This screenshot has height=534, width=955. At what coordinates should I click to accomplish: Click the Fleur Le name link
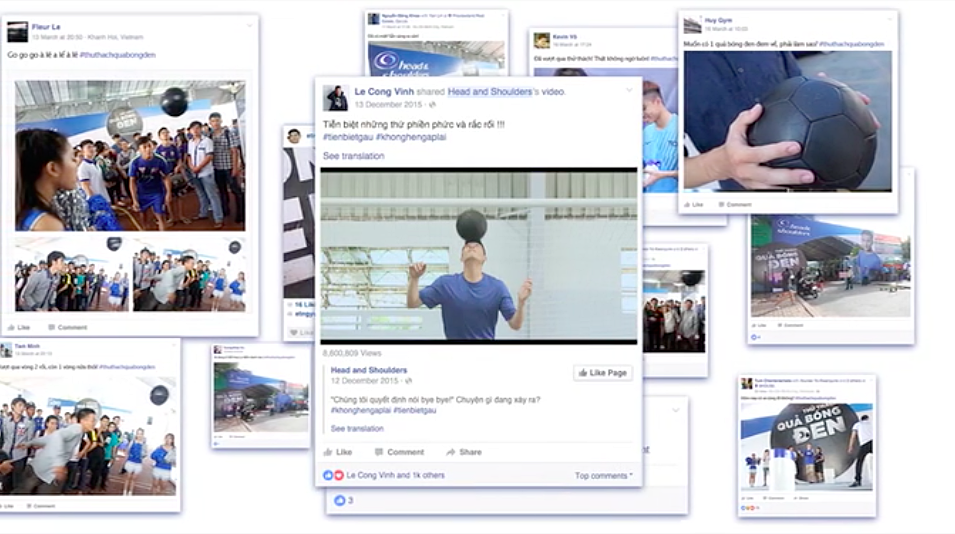pos(46,27)
